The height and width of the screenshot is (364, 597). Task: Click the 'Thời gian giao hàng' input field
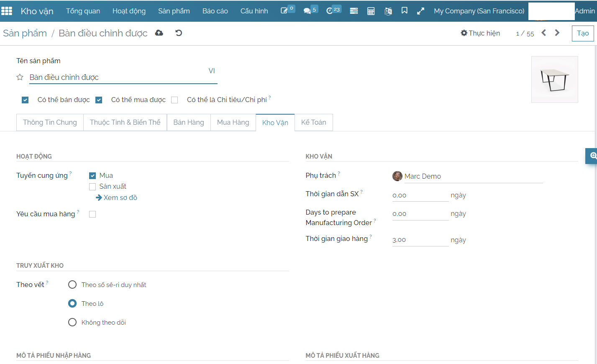tap(420, 240)
